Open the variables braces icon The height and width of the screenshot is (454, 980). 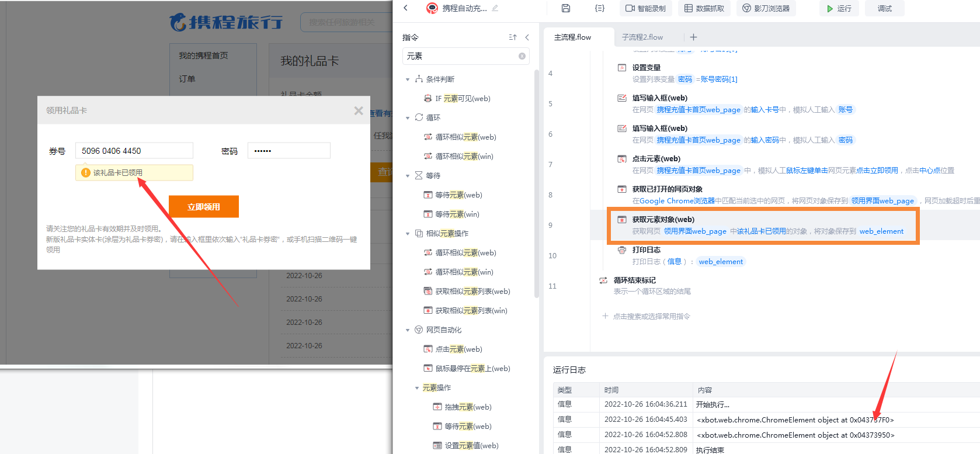[600, 8]
